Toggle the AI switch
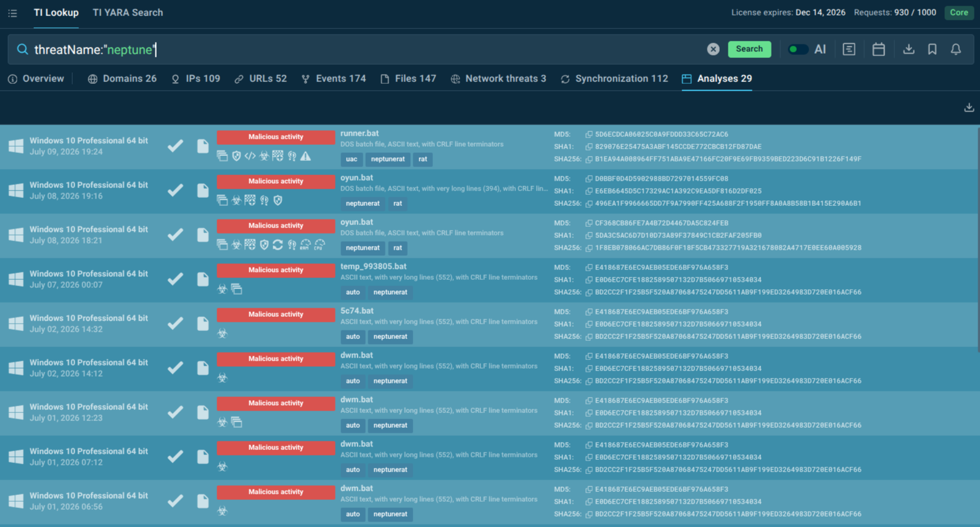The height and width of the screenshot is (527, 980). pyautogui.click(x=797, y=49)
